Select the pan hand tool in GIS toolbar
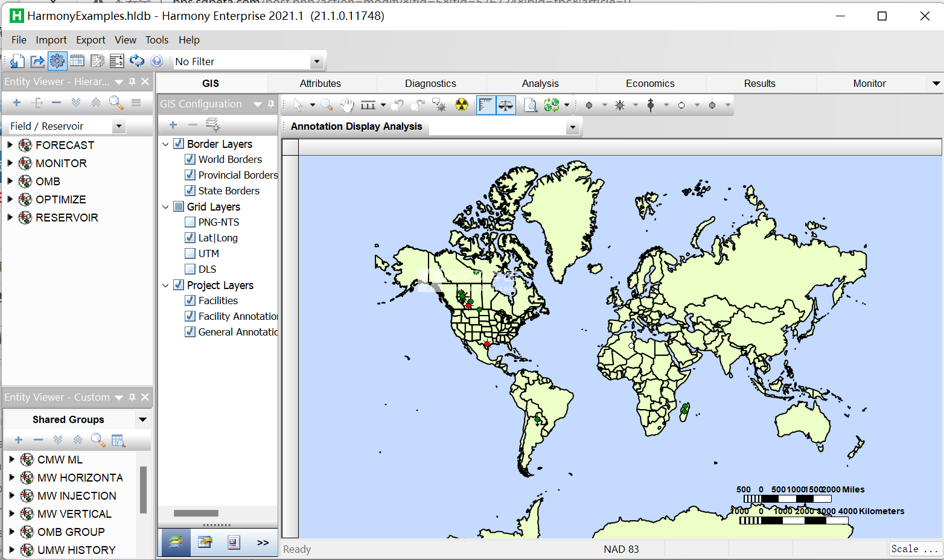 click(x=346, y=105)
